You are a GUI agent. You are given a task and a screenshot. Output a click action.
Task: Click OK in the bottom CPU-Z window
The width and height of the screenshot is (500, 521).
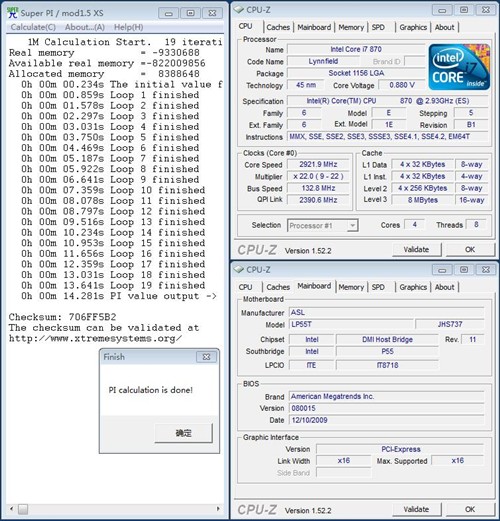(x=470, y=509)
